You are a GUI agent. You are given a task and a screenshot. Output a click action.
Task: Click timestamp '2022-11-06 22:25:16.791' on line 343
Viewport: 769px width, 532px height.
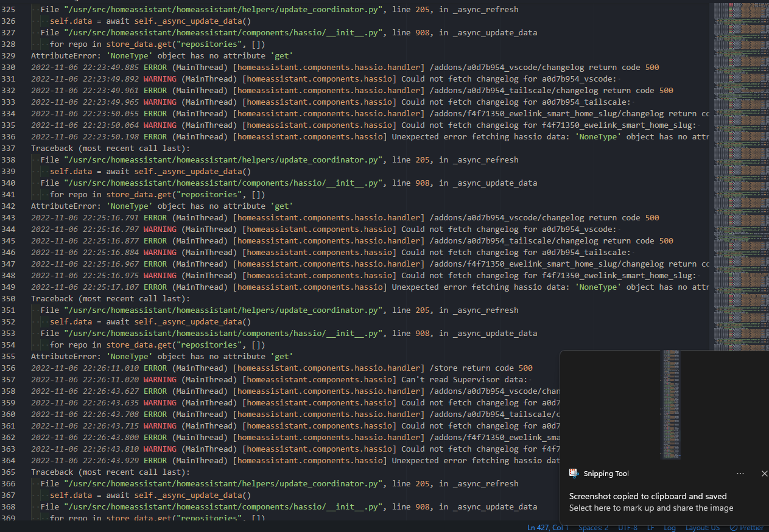85,218
